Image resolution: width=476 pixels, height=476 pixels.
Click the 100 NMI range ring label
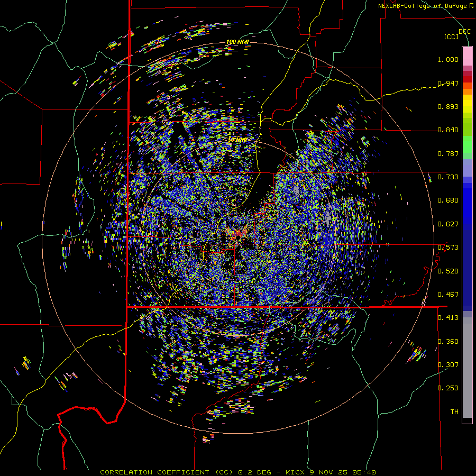point(237,42)
